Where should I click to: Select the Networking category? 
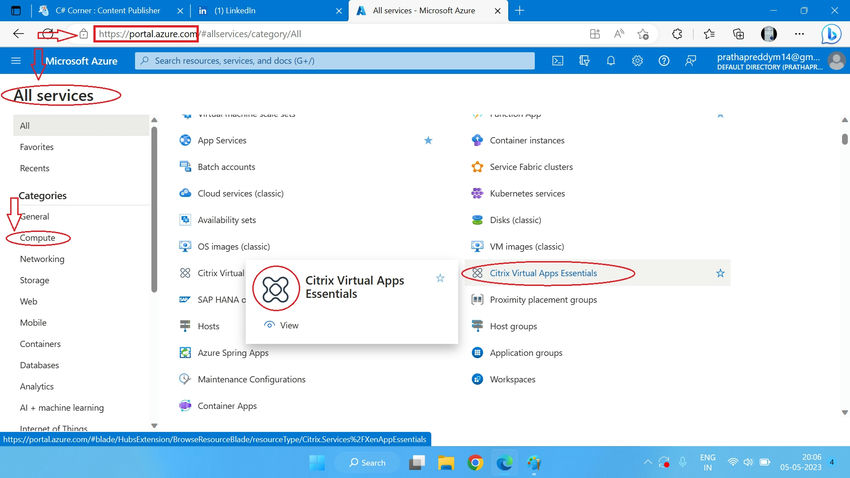[x=42, y=259]
